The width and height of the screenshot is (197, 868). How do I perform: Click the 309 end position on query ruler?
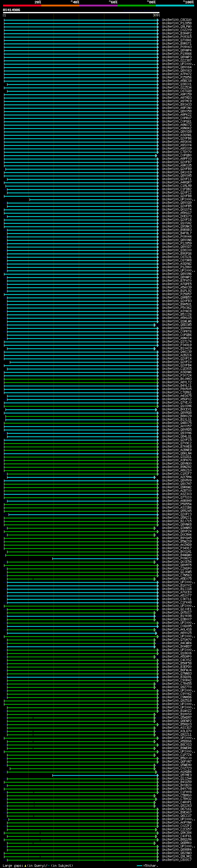(155, 15)
